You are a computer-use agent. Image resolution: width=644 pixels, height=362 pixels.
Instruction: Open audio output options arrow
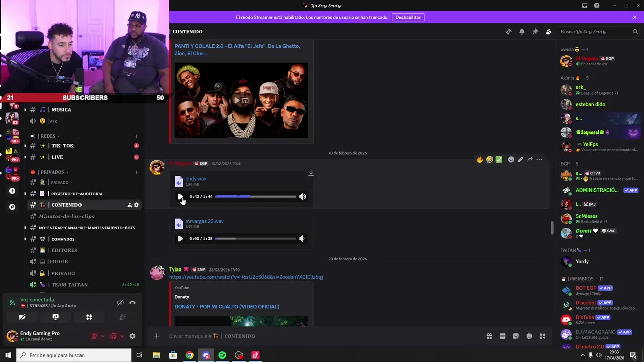[121, 336]
